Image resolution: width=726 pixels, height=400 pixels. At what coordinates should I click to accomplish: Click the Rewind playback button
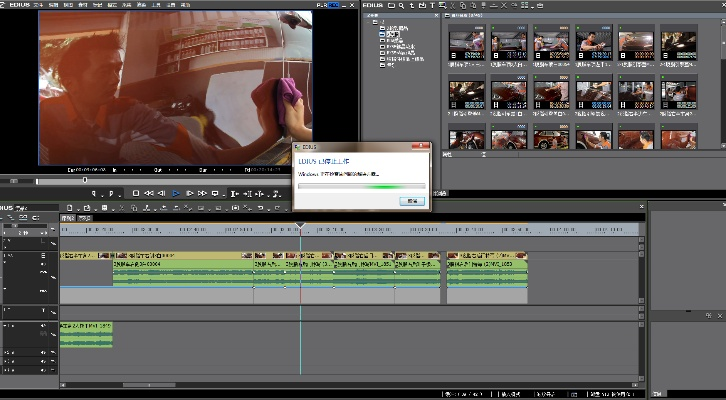pos(149,192)
